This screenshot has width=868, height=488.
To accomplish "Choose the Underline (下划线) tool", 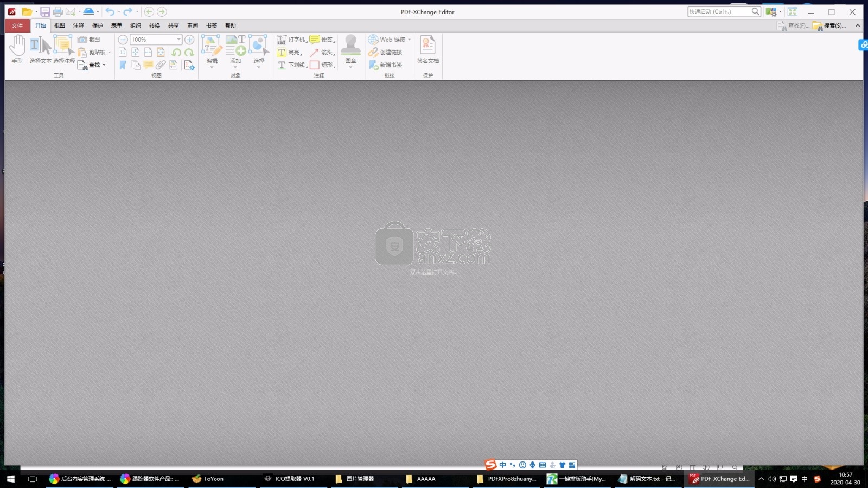I will click(x=292, y=65).
